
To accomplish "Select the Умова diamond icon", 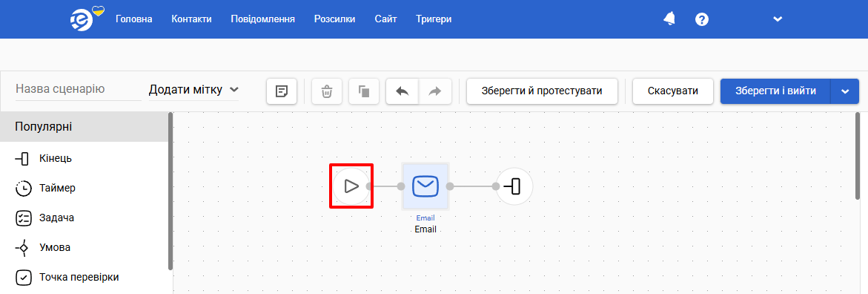I will 22,247.
